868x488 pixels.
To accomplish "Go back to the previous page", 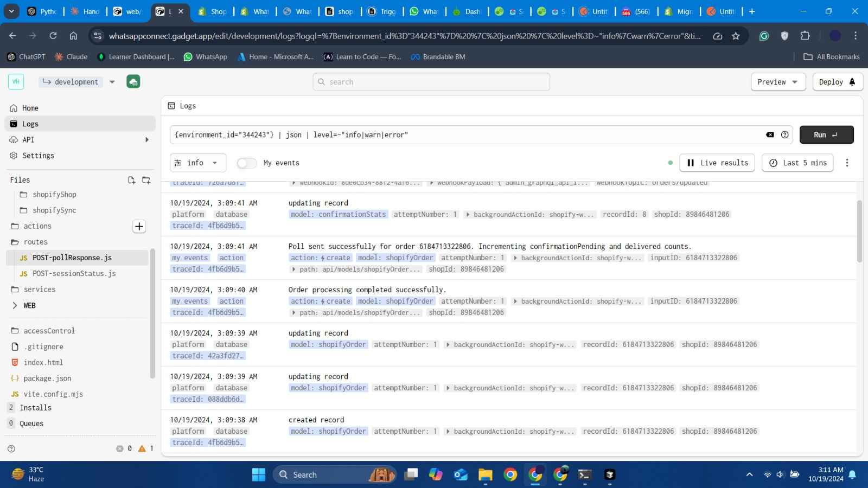I will pos(12,36).
